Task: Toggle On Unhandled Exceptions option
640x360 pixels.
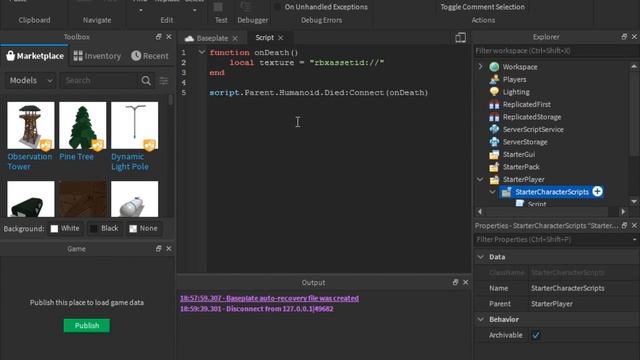Action: tap(322, 7)
